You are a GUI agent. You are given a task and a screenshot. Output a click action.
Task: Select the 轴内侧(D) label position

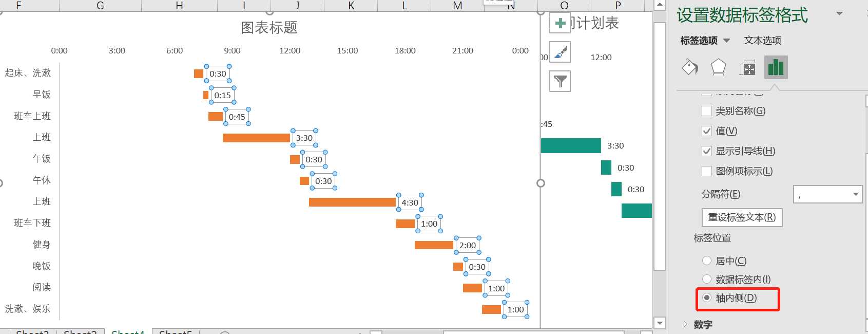pos(707,298)
